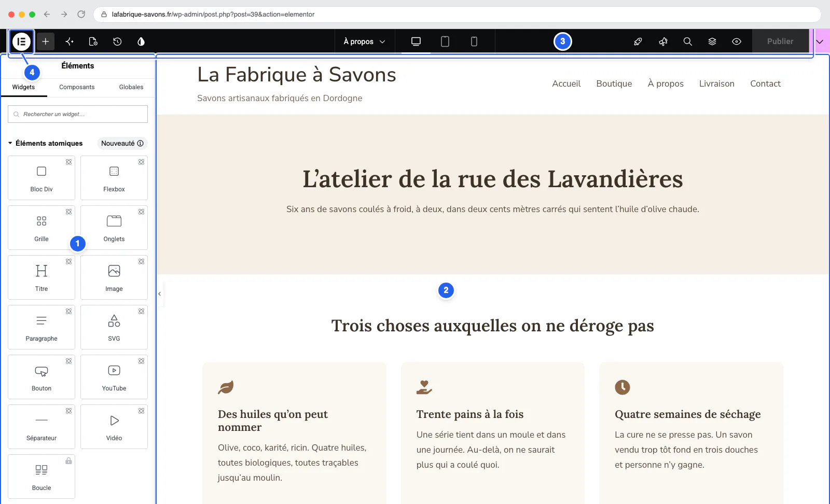830x504 pixels.
Task: Expand publish options arrow
Action: (x=820, y=41)
